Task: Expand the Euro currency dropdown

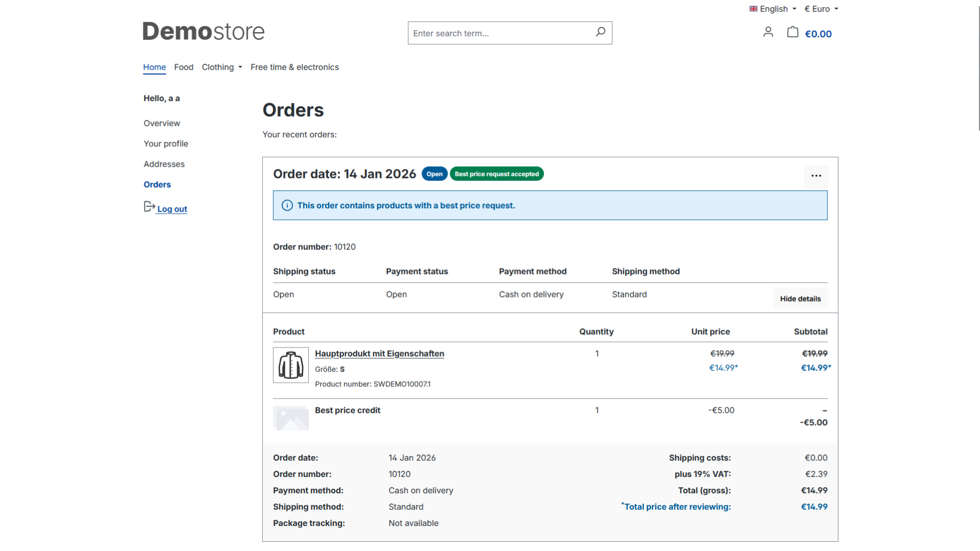Action: (x=821, y=9)
